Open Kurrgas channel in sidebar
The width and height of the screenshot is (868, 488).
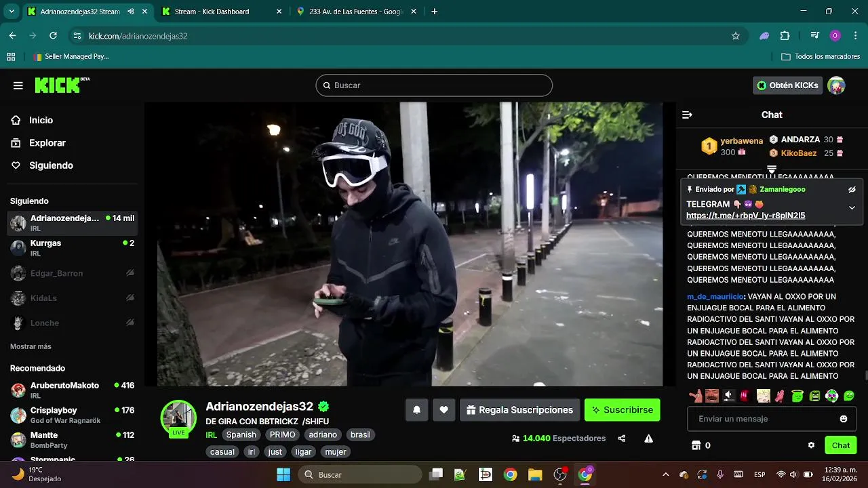click(72, 247)
